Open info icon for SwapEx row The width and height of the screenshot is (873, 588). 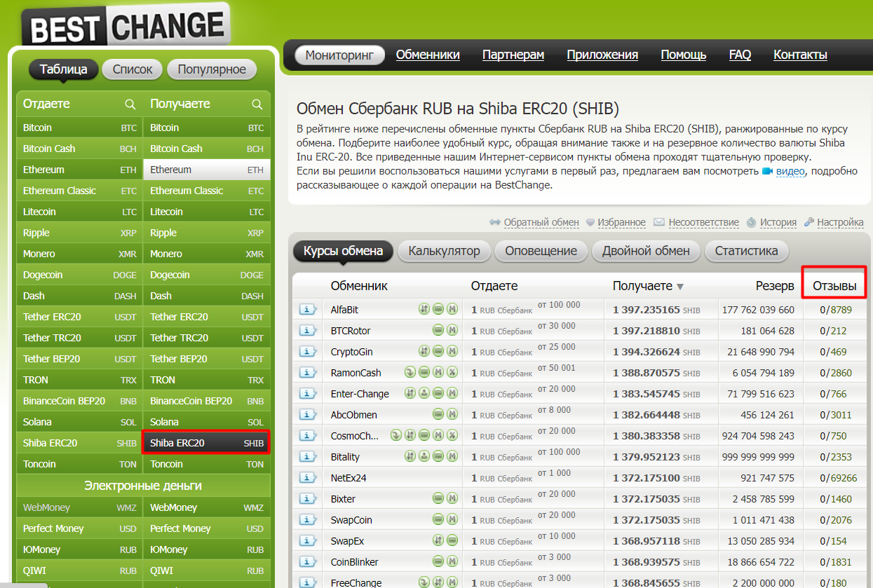pos(308,541)
